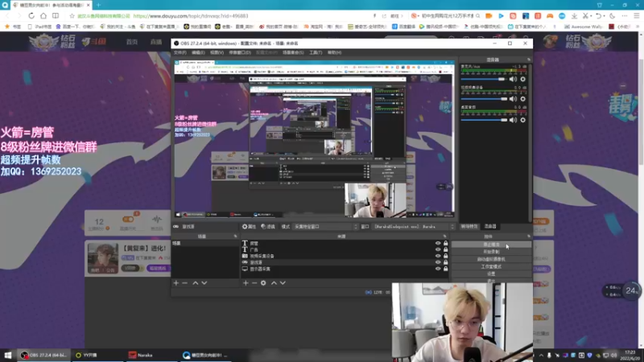Open the 模式 capture mode dropdown

point(325,227)
